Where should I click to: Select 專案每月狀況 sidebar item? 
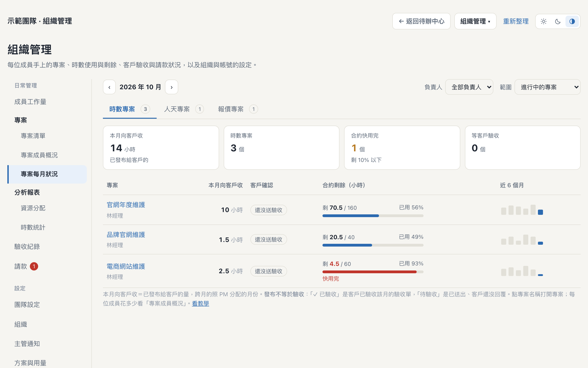coord(47,174)
